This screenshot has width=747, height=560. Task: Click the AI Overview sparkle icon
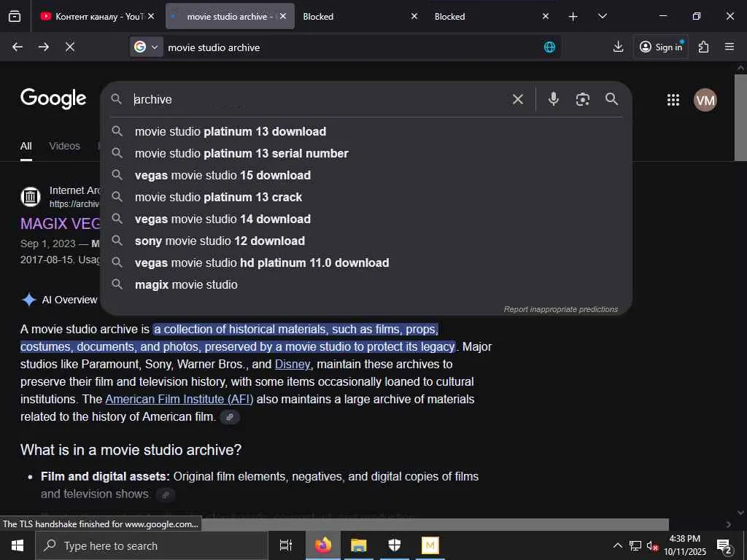29,300
